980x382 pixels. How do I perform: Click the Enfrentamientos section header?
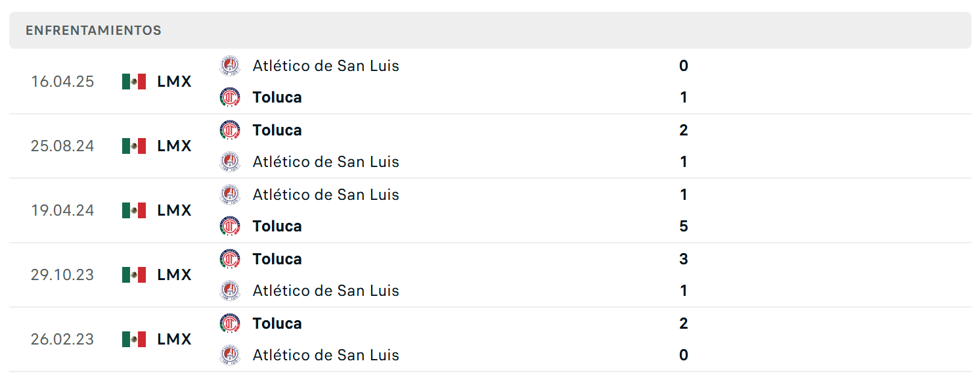(x=490, y=30)
